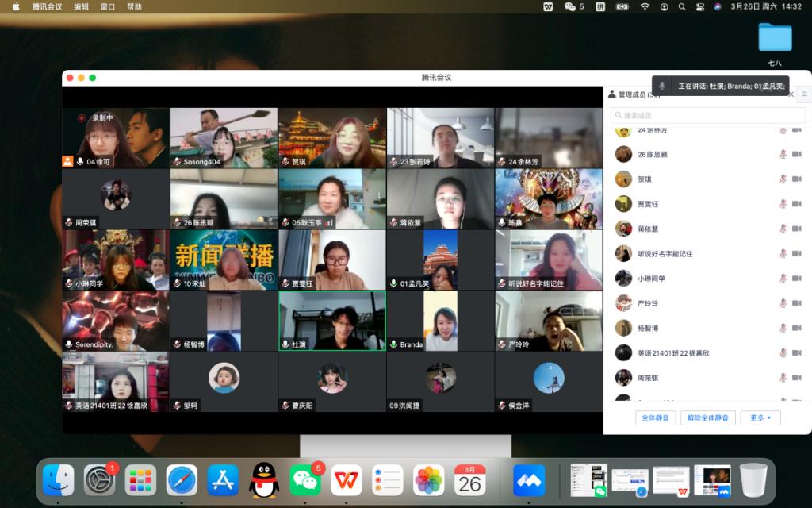This screenshot has width=812, height=508.
Task: Toggle microphone mute for 杨智博 in list
Action: [783, 328]
